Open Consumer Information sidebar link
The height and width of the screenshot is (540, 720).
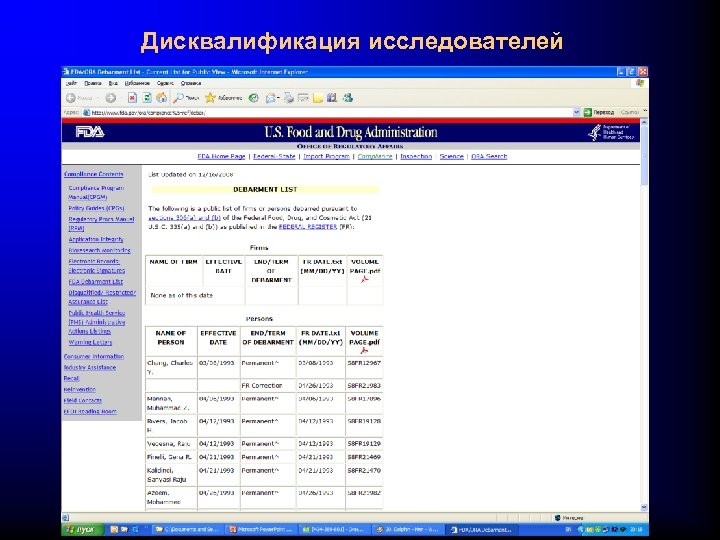click(x=94, y=356)
